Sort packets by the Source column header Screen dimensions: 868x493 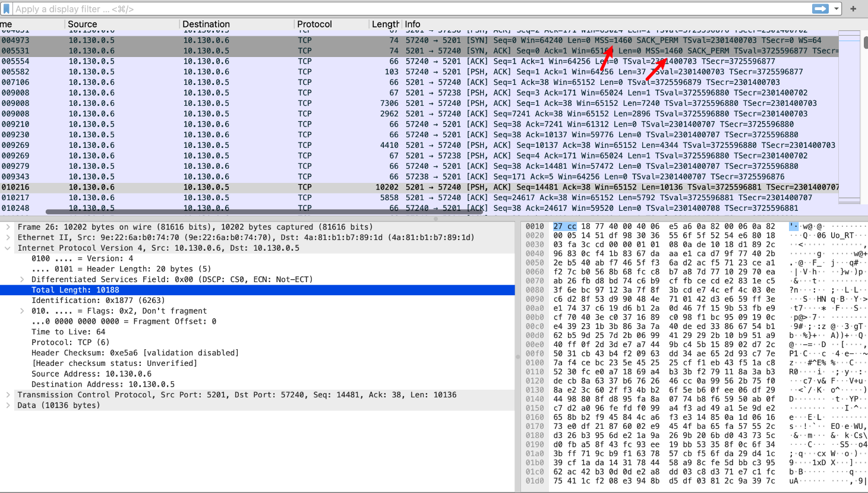(x=122, y=24)
